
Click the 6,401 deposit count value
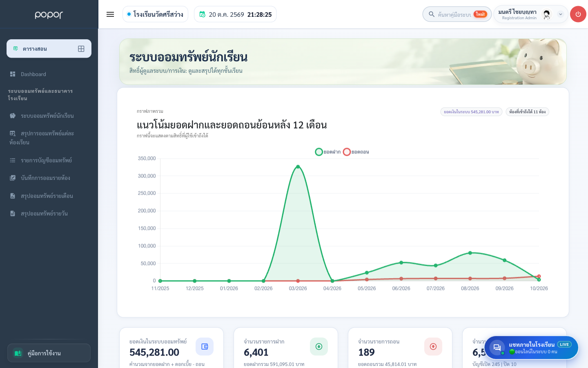click(x=256, y=352)
